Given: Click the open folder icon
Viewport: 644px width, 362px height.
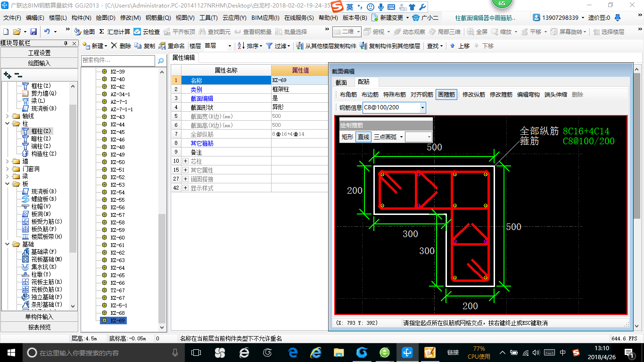Looking at the screenshot, I should 17,32.
